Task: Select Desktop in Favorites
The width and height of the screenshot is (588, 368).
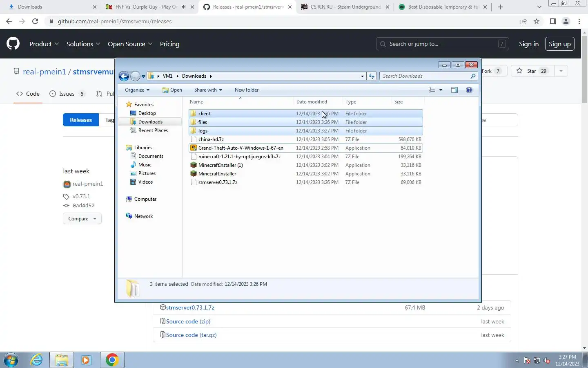Action: click(147, 113)
